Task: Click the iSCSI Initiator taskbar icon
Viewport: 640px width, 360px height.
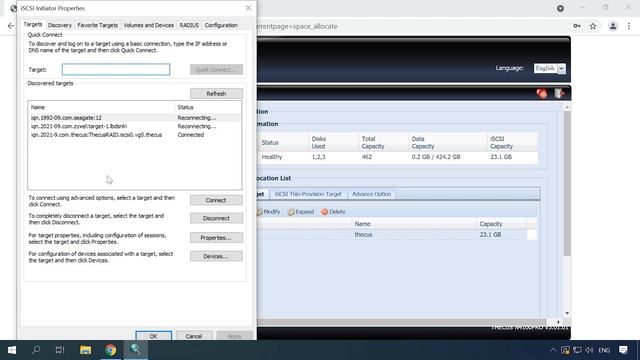Action: click(x=136, y=350)
